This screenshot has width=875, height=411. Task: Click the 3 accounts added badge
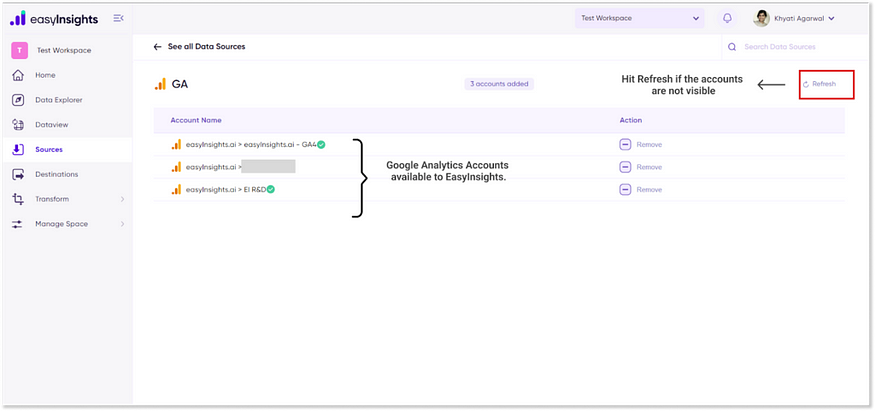499,84
